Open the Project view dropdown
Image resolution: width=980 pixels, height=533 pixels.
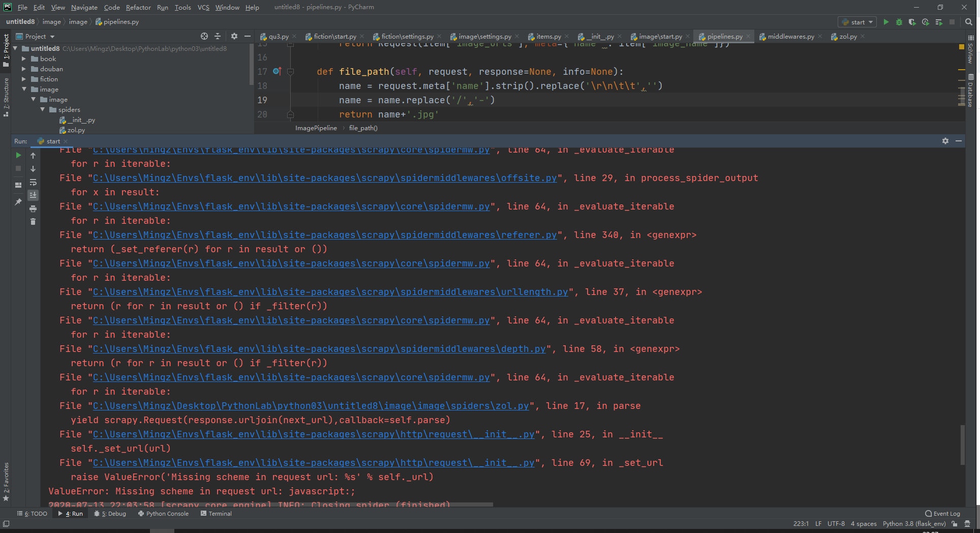click(x=35, y=36)
